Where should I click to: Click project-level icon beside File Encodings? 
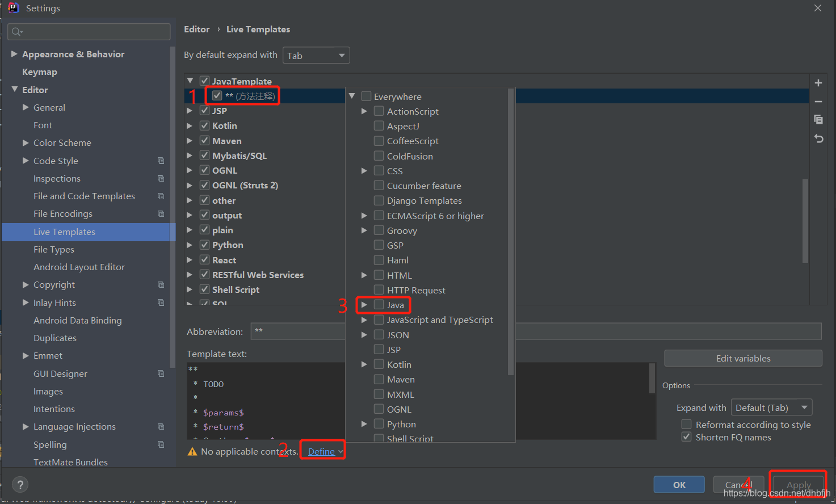pos(161,213)
